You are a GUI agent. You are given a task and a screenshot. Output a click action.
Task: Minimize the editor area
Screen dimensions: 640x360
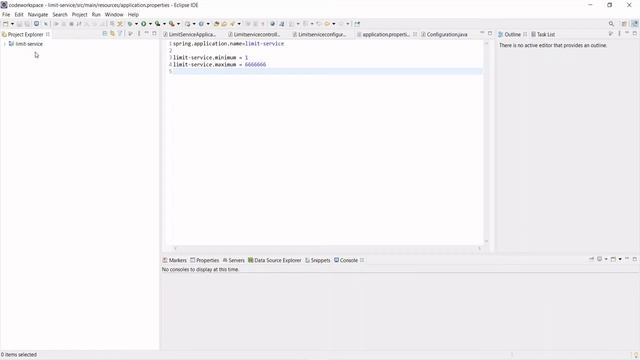[x=482, y=33]
